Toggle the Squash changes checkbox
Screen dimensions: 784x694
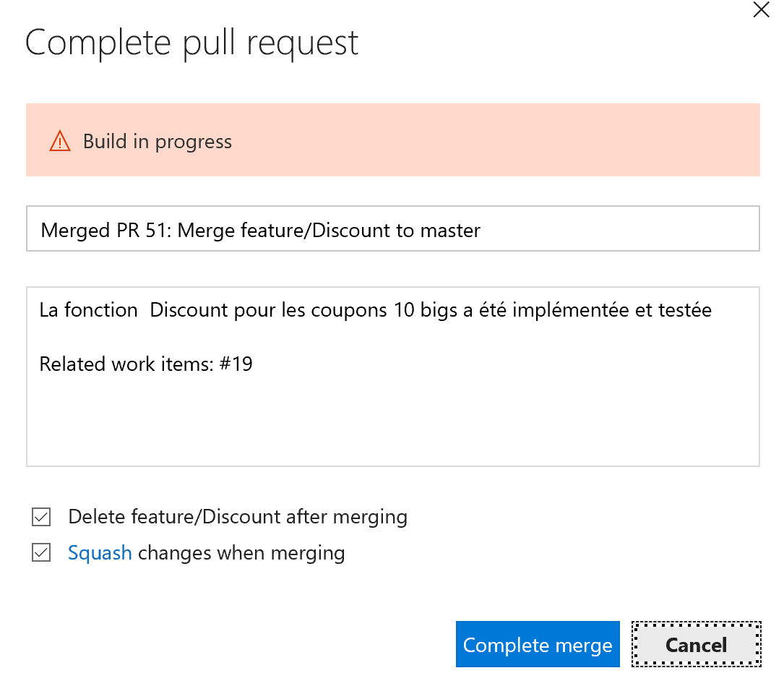coord(41,554)
